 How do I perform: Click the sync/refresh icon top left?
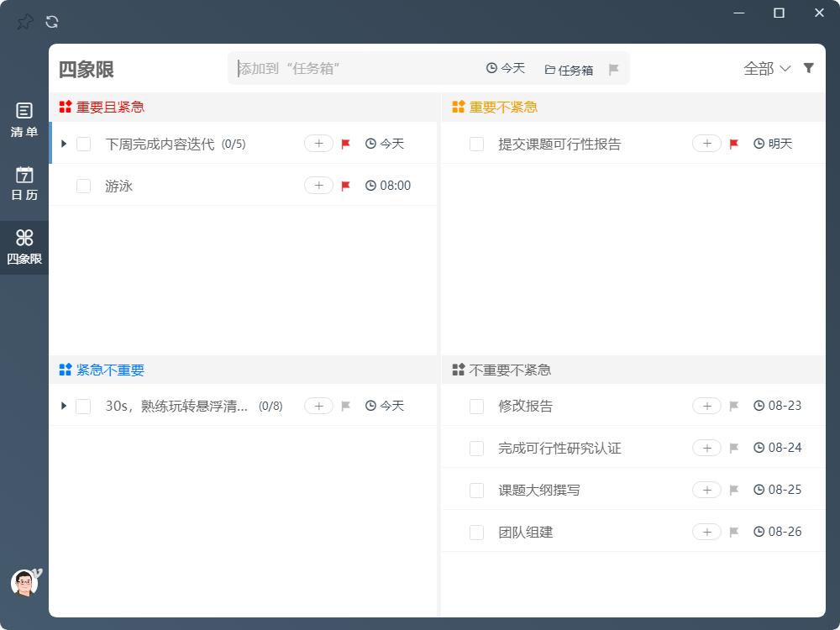pos(51,22)
